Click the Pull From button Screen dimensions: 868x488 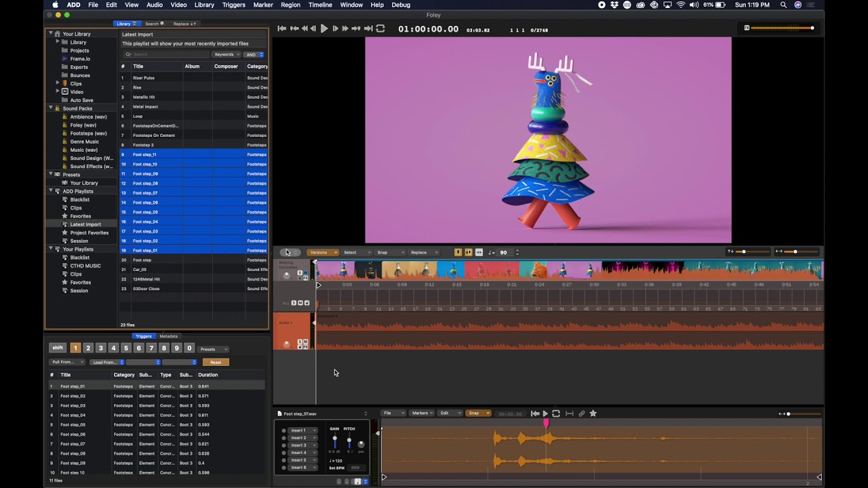[x=68, y=362]
